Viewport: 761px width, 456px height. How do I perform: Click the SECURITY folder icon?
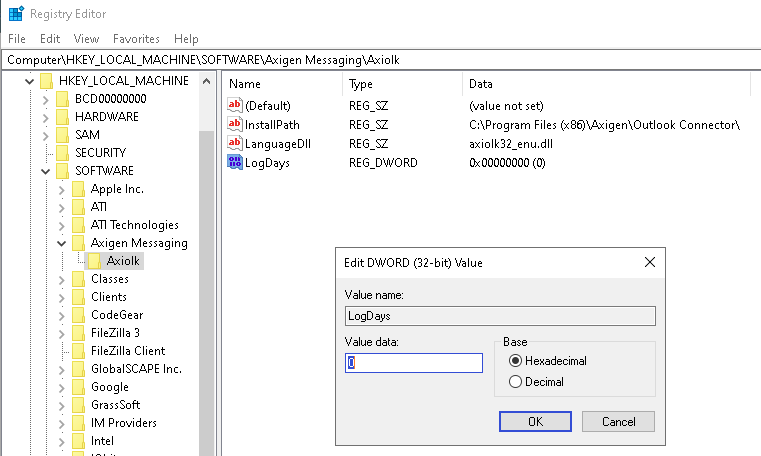[x=63, y=153]
